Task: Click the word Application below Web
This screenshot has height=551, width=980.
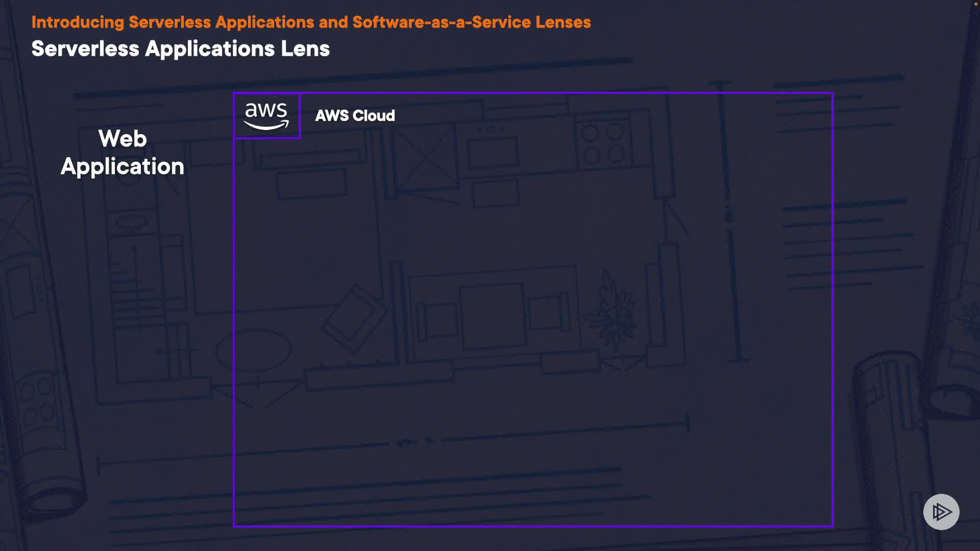Action: (122, 167)
